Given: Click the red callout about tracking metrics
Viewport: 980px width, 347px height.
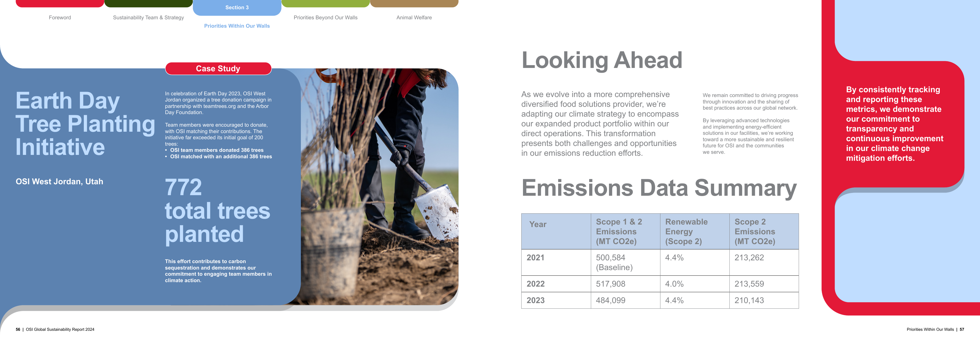Looking at the screenshot, I should (x=895, y=124).
